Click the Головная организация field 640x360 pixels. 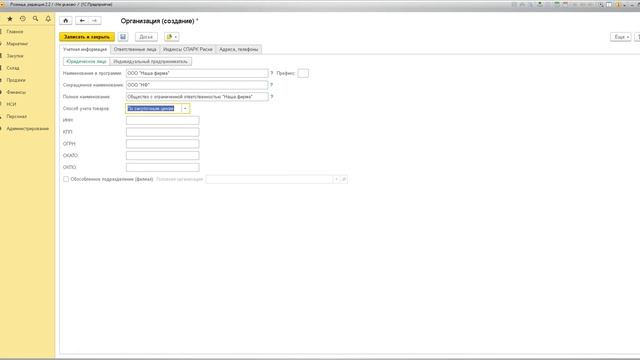pyautogui.click(x=269, y=179)
